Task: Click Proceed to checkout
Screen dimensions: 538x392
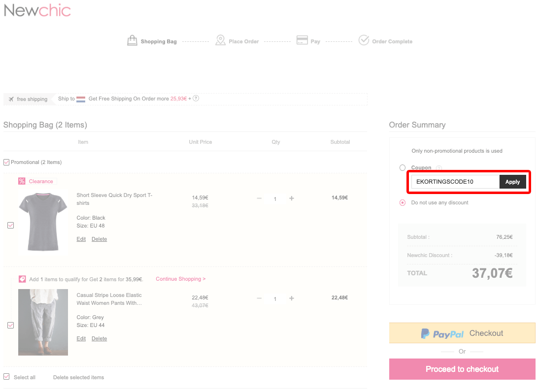Action: point(462,369)
